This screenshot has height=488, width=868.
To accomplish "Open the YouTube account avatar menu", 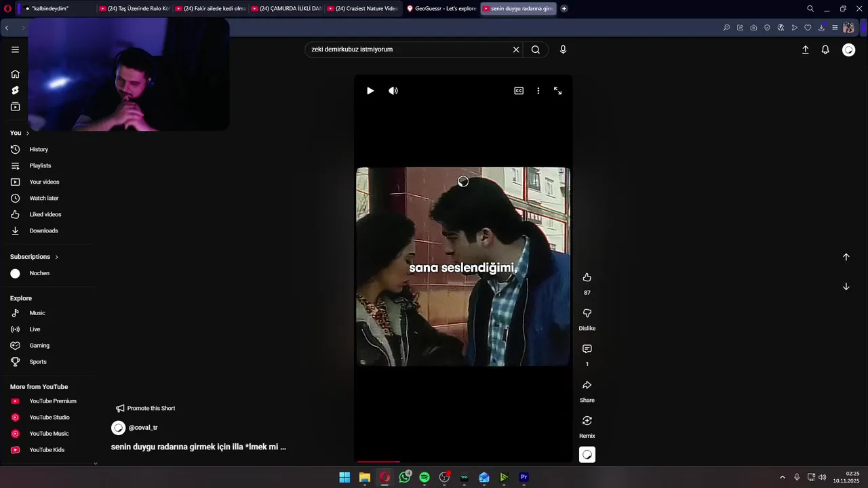I will tap(848, 49).
